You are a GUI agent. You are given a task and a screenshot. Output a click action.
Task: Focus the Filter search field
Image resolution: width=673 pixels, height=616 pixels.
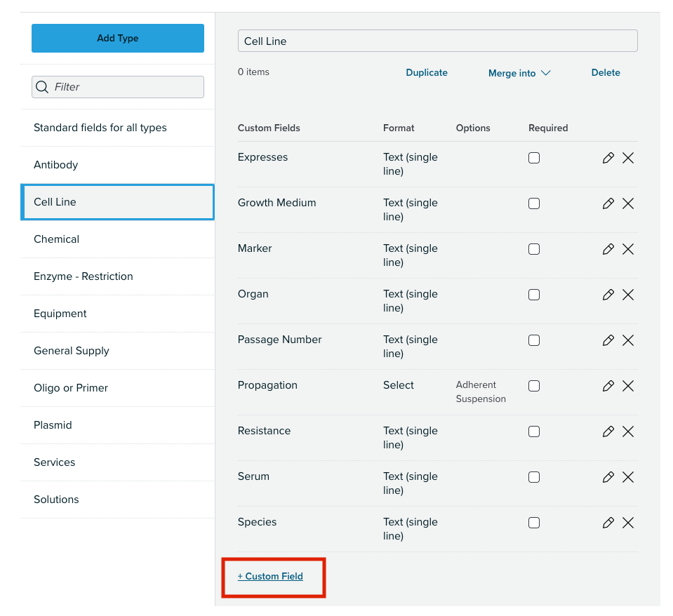[118, 87]
